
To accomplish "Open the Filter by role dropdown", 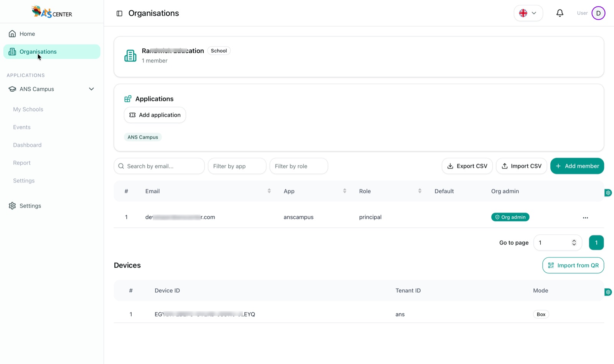I will [299, 166].
